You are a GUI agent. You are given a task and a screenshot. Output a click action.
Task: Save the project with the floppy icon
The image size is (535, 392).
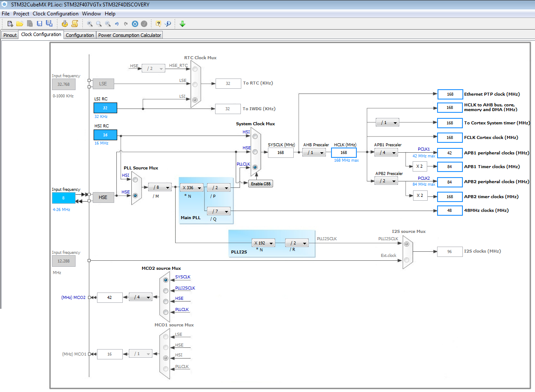40,24
